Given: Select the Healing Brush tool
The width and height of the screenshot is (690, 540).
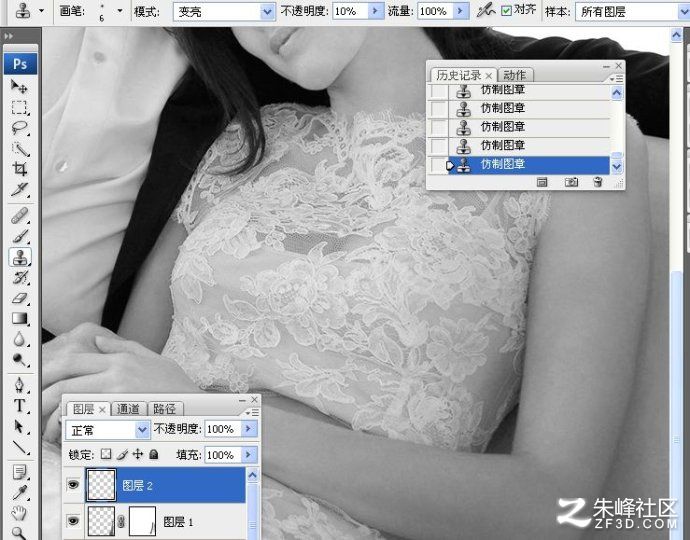Looking at the screenshot, I should click(19, 216).
